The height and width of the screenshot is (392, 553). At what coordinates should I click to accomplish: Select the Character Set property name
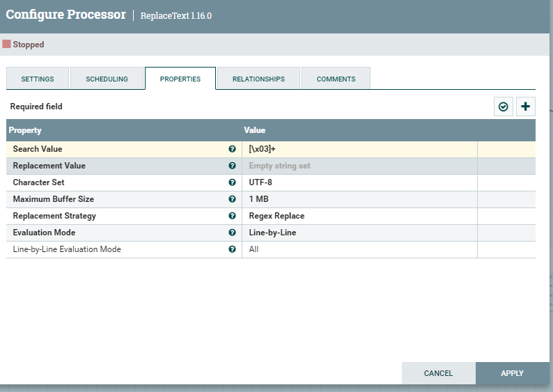pos(38,182)
